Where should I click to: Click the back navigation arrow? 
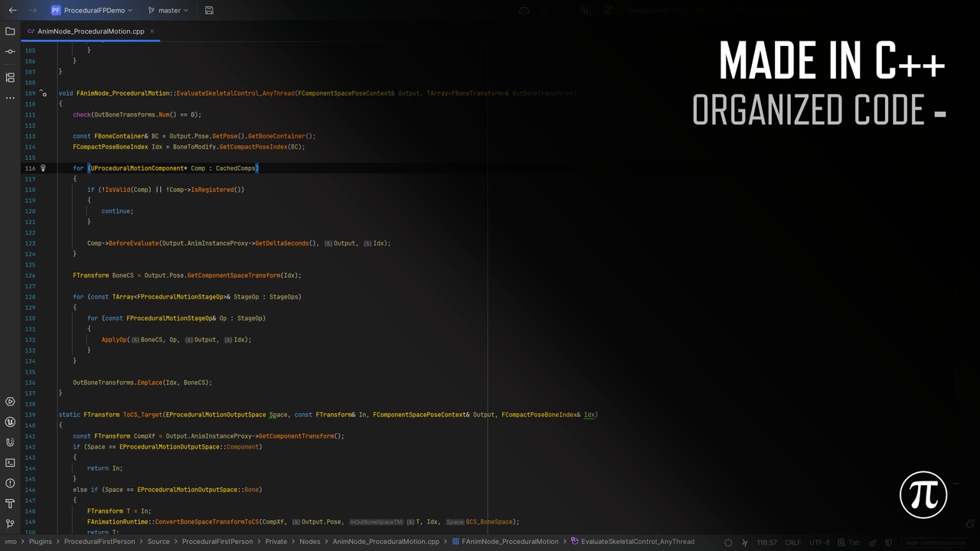tap(12, 10)
